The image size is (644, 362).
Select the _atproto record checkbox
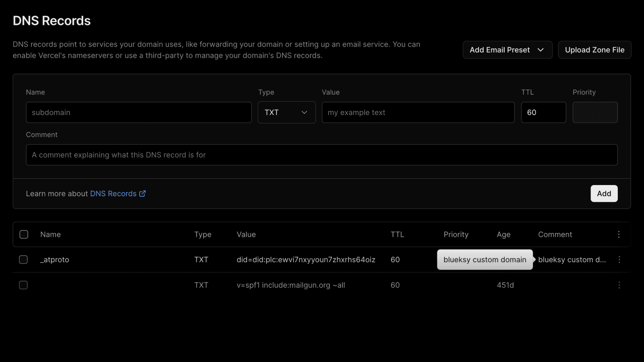[x=23, y=260]
